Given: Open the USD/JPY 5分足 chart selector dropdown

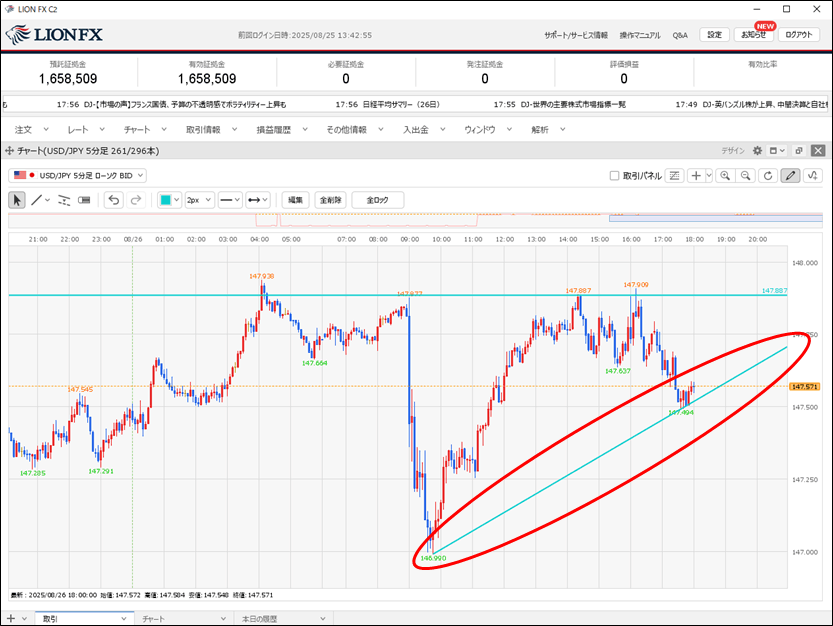Looking at the screenshot, I should 78,176.
